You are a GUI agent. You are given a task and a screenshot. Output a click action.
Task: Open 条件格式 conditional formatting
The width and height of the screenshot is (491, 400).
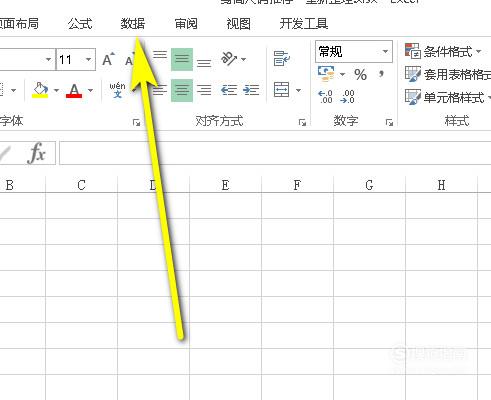[x=443, y=51]
